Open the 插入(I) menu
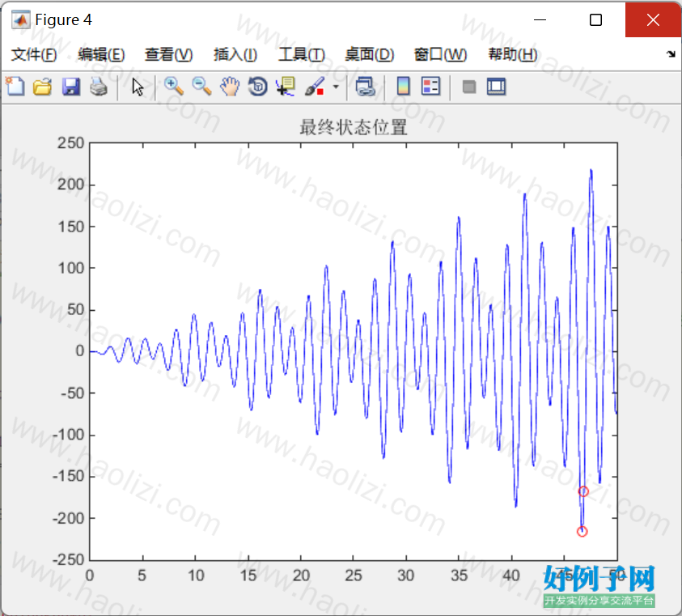 coord(235,54)
